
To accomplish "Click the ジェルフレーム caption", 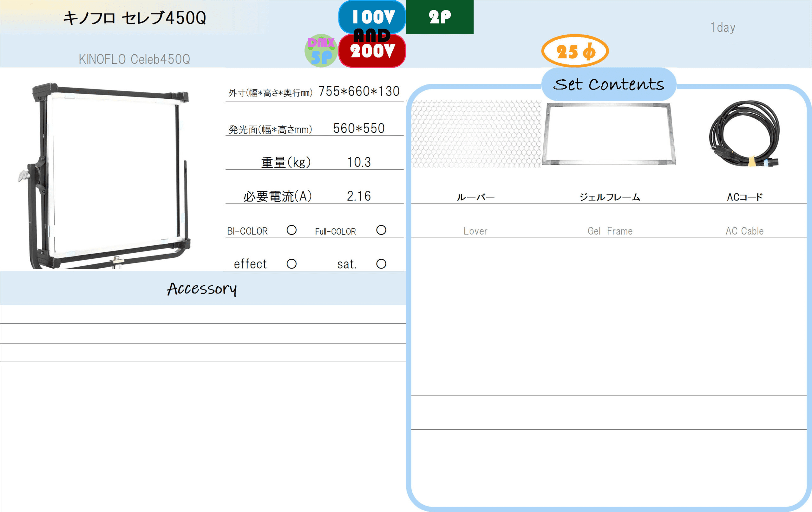I will pos(610,197).
